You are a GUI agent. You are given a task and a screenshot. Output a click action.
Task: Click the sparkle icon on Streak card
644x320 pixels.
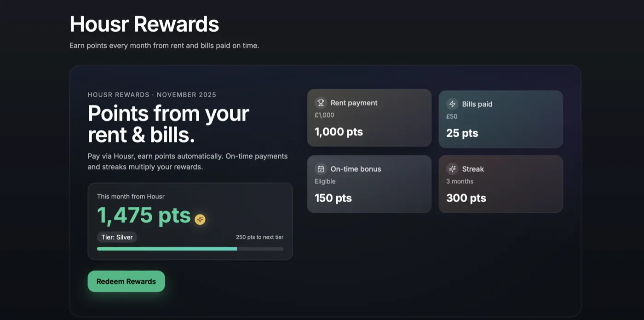pyautogui.click(x=452, y=169)
